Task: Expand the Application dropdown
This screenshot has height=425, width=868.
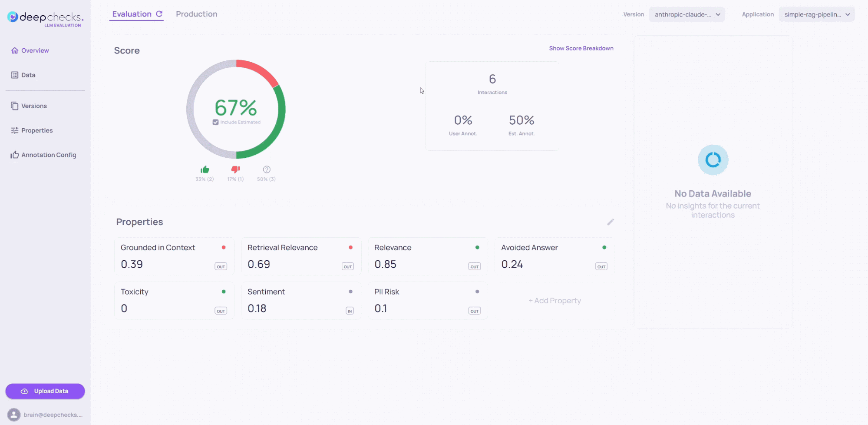Action: (816, 14)
